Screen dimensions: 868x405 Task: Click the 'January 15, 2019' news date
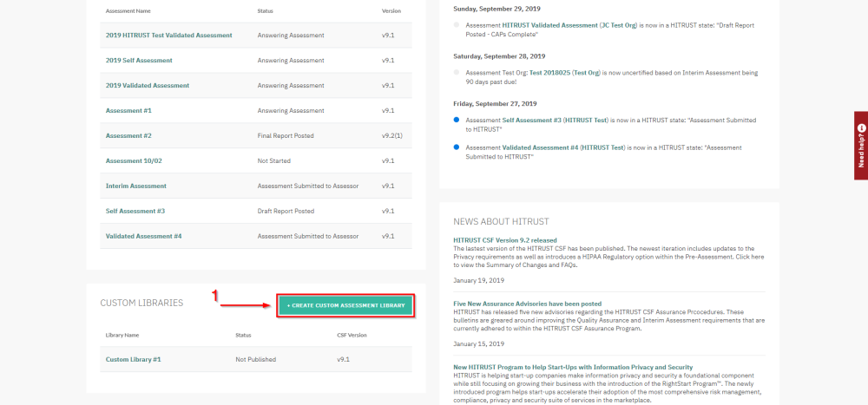coord(479,344)
